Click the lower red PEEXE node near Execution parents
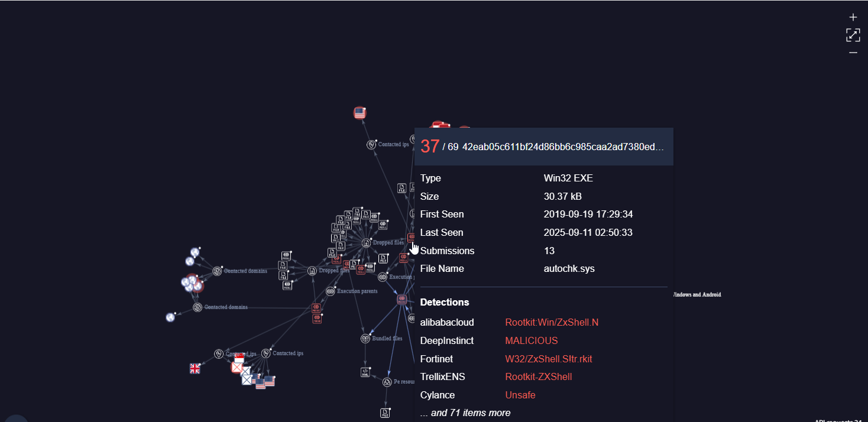Viewport: 868px width, 422px height. click(317, 319)
